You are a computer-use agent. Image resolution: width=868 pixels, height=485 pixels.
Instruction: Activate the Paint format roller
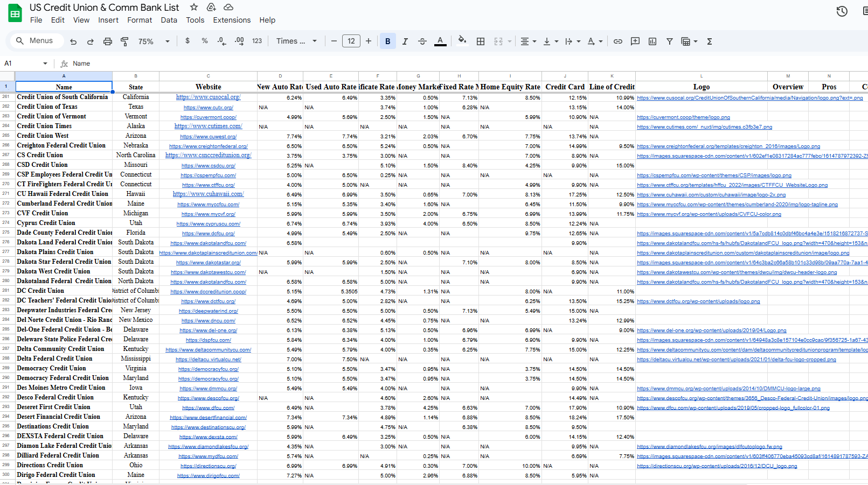click(124, 41)
